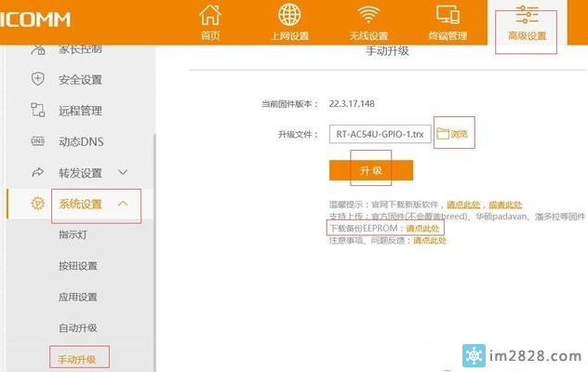Click the 安全设置 shield icon
588x372 pixels.
[x=38, y=80]
